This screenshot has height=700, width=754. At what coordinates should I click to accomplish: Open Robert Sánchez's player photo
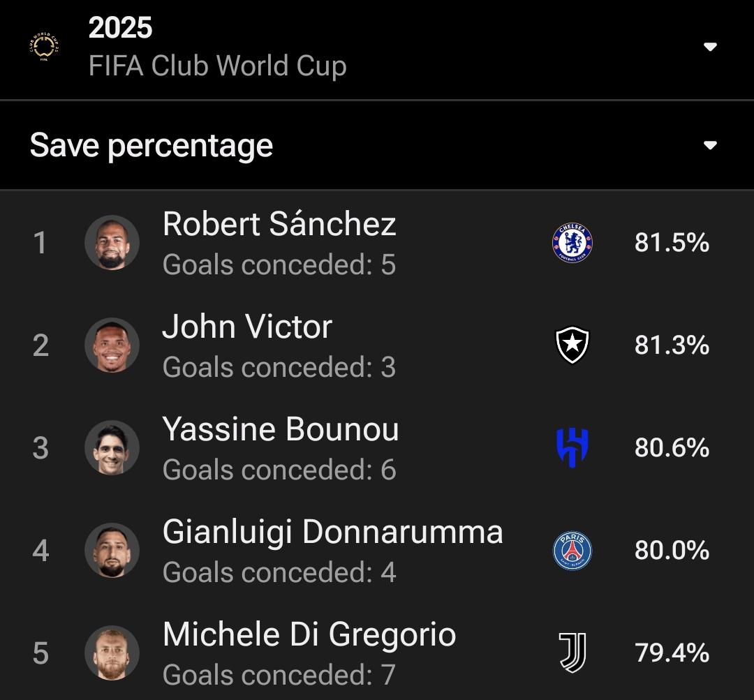112,243
